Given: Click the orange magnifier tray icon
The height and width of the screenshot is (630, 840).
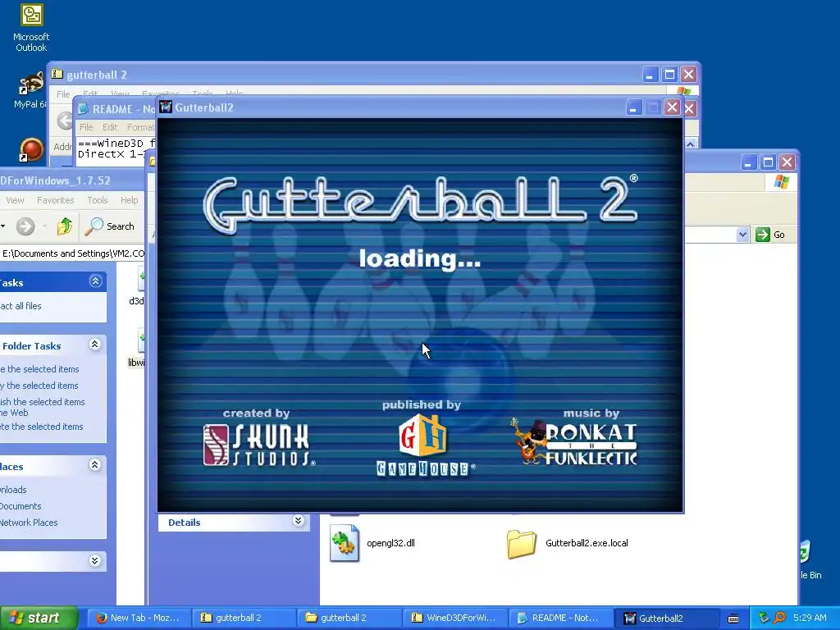Looking at the screenshot, I should [x=779, y=618].
